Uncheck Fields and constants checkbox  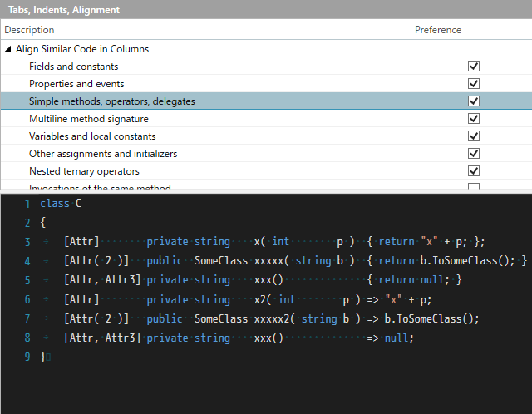473,67
